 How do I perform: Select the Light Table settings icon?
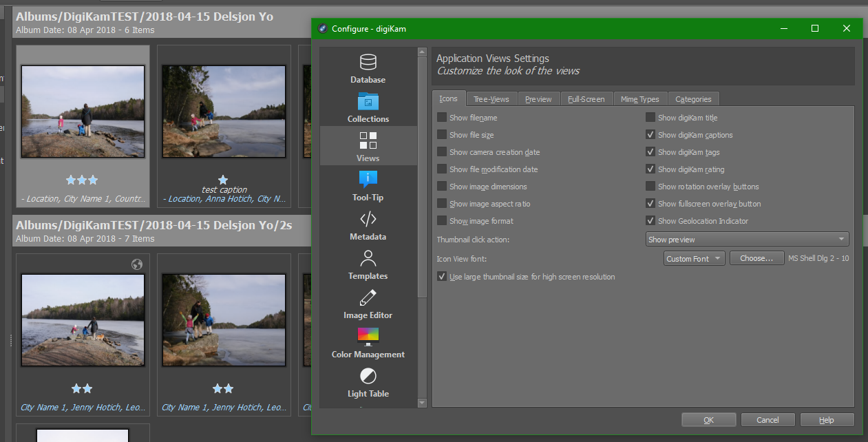point(368,382)
